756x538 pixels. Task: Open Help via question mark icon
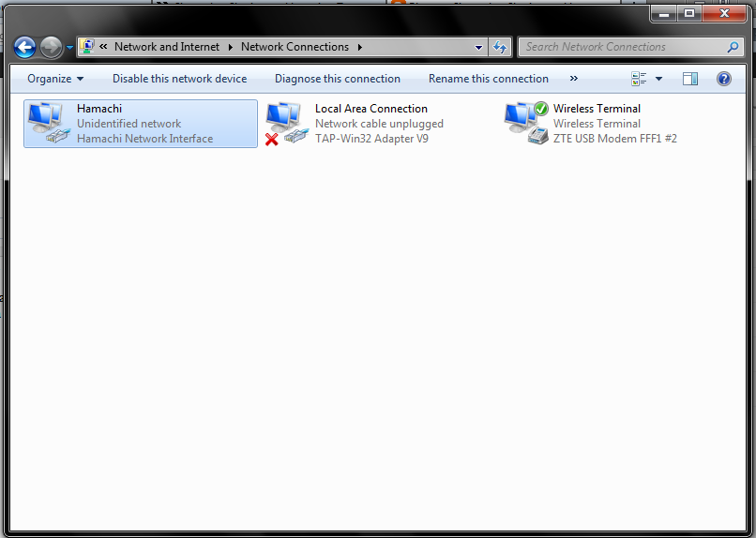click(724, 79)
